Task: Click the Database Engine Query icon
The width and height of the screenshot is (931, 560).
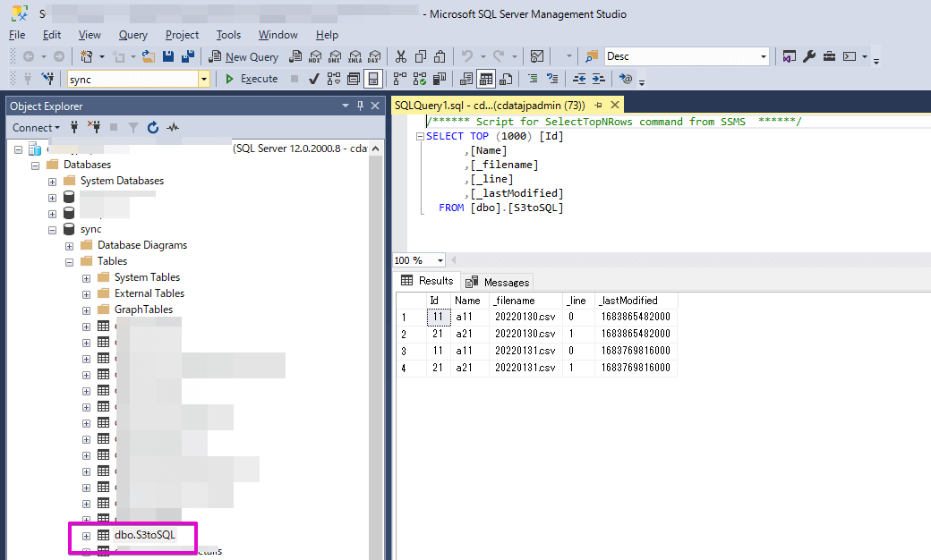Action: click(x=295, y=57)
